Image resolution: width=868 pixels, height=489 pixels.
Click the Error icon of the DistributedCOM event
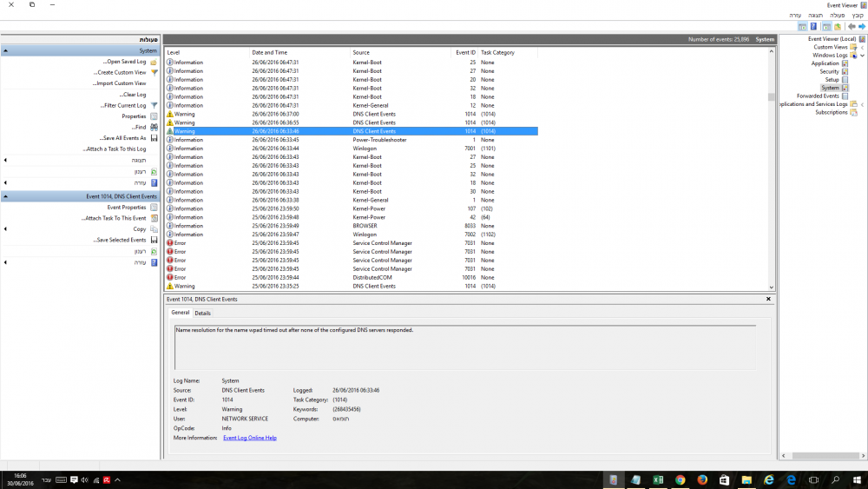[x=170, y=277]
